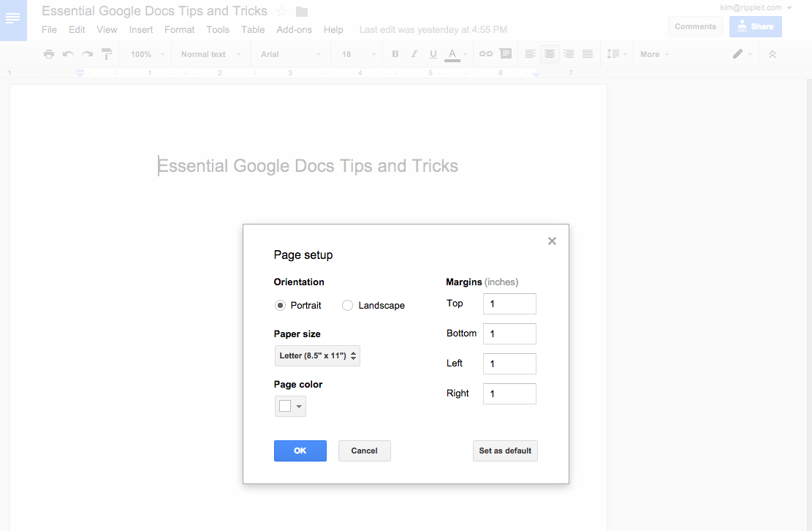Undo the last action
The height and width of the screenshot is (531, 812).
pyautogui.click(x=68, y=54)
